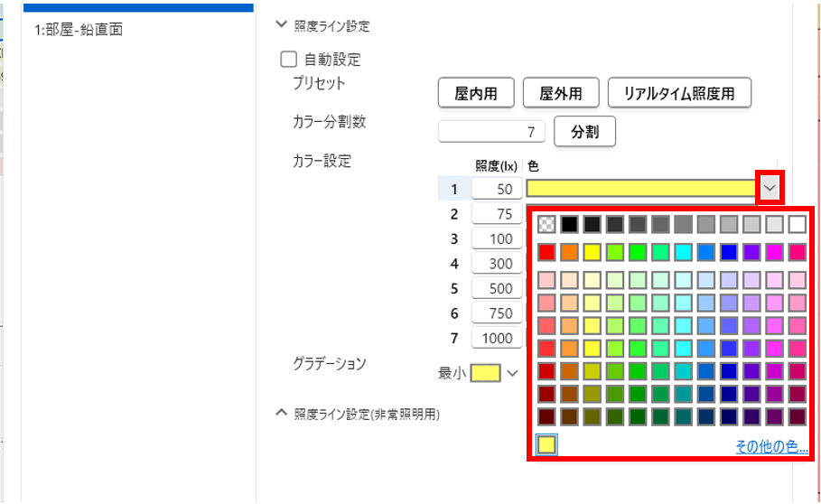This screenshot has width=821, height=504.
Task: Enable the 自動設定 checkbox
Action: 289,60
